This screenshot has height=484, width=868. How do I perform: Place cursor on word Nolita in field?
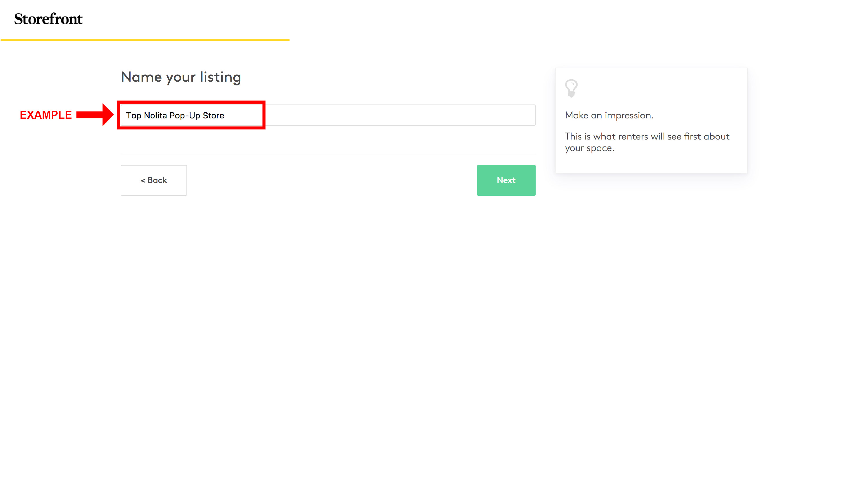coord(155,115)
